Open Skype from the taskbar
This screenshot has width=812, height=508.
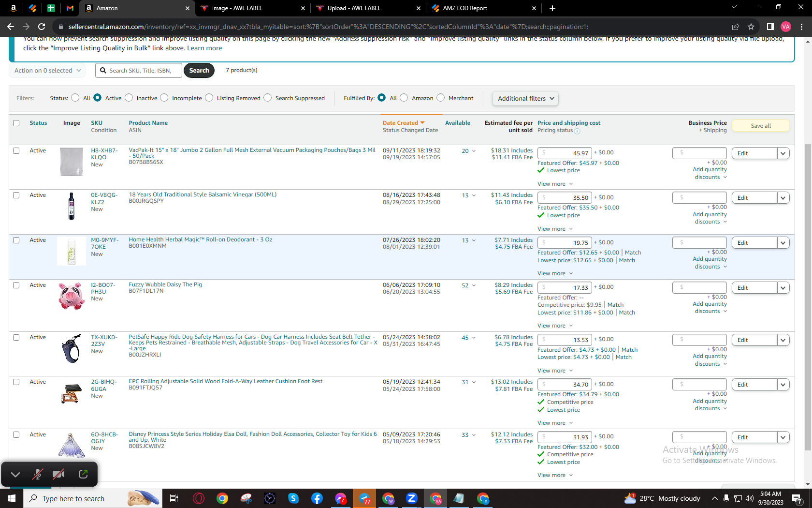pos(293,498)
